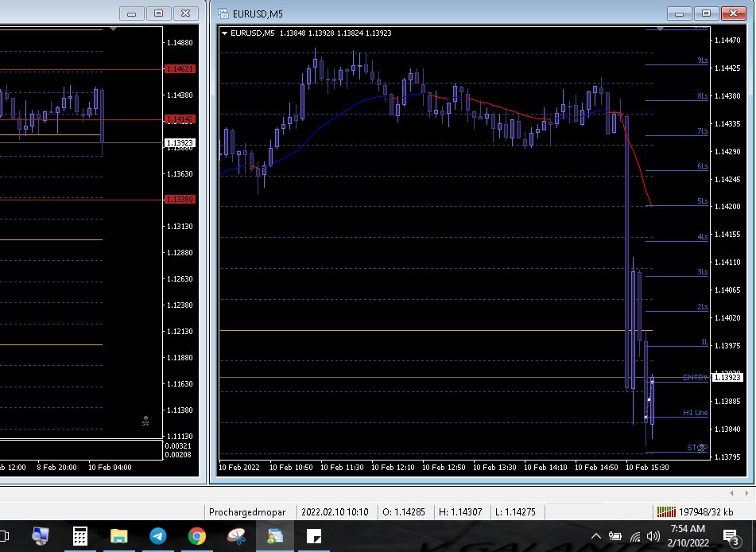This screenshot has height=552, width=756.
Task: Open the volume speaker tray icon
Action: click(x=653, y=536)
